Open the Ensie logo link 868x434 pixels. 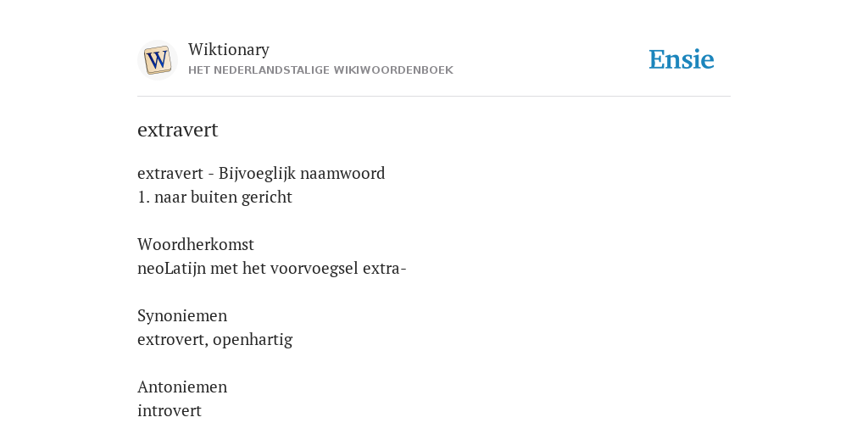click(x=682, y=59)
